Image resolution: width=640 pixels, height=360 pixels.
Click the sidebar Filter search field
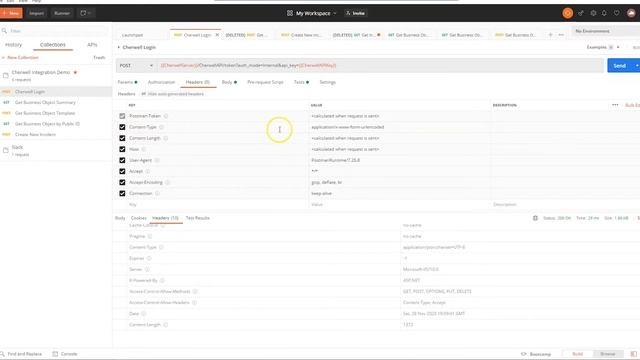tap(56, 31)
